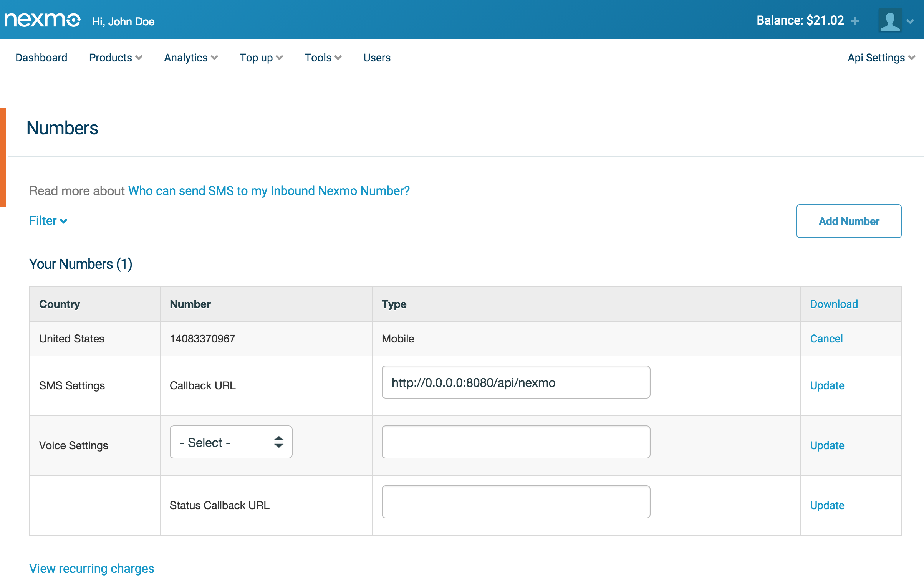Expand the Filter options
The width and height of the screenshot is (924, 579).
tap(48, 221)
